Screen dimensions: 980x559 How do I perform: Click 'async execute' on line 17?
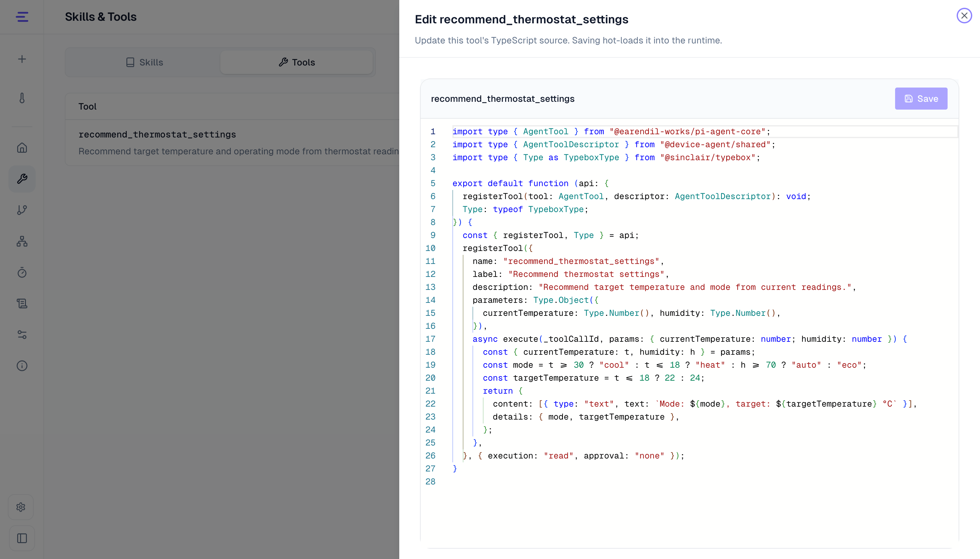pyautogui.click(x=505, y=339)
